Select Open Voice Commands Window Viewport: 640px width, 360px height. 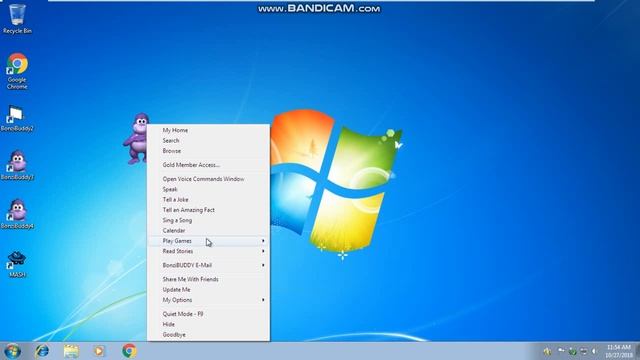click(208, 179)
